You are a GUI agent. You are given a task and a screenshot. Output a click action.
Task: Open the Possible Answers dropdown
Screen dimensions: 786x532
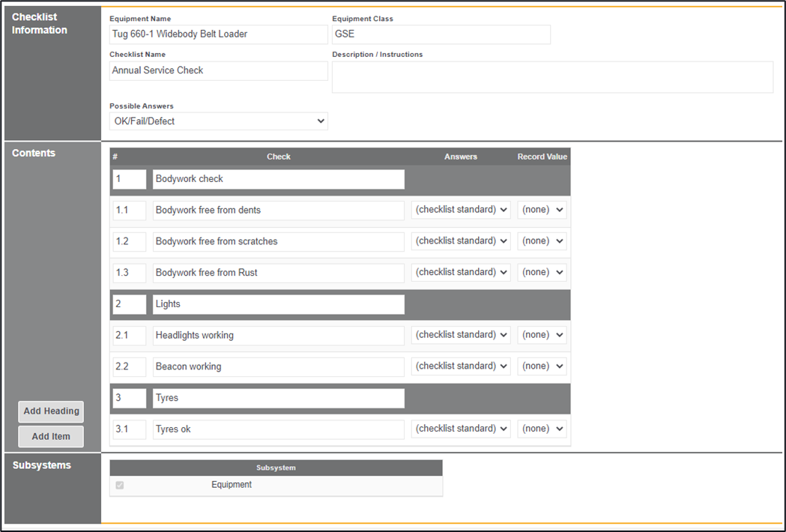218,121
